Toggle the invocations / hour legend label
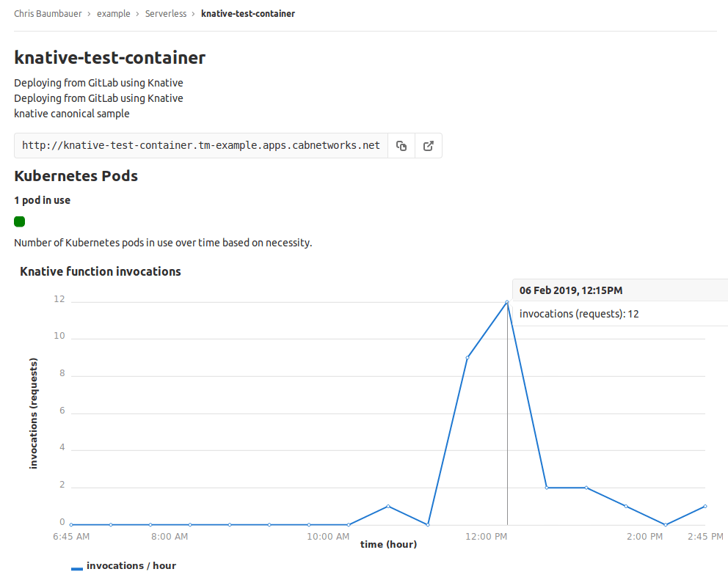 131,566
